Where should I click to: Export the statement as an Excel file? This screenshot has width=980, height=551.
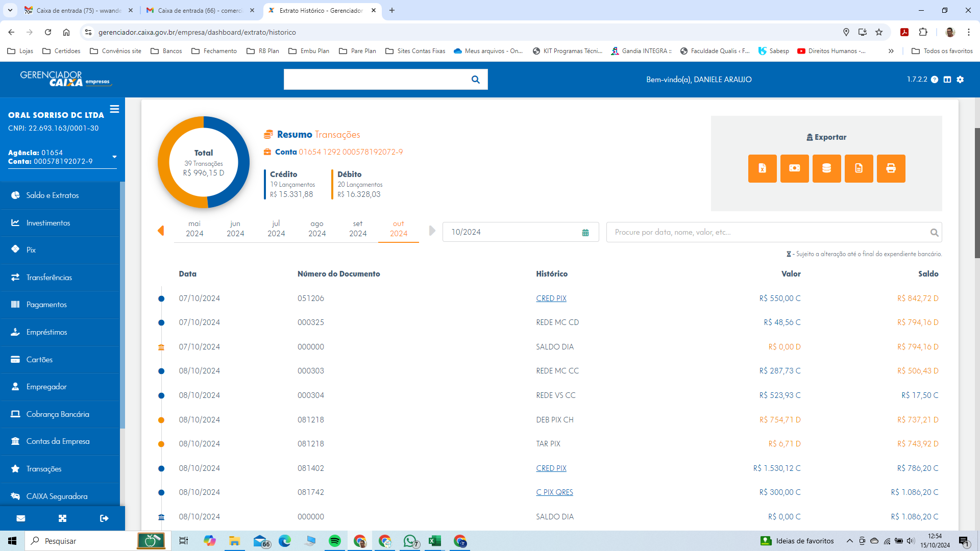tap(762, 168)
